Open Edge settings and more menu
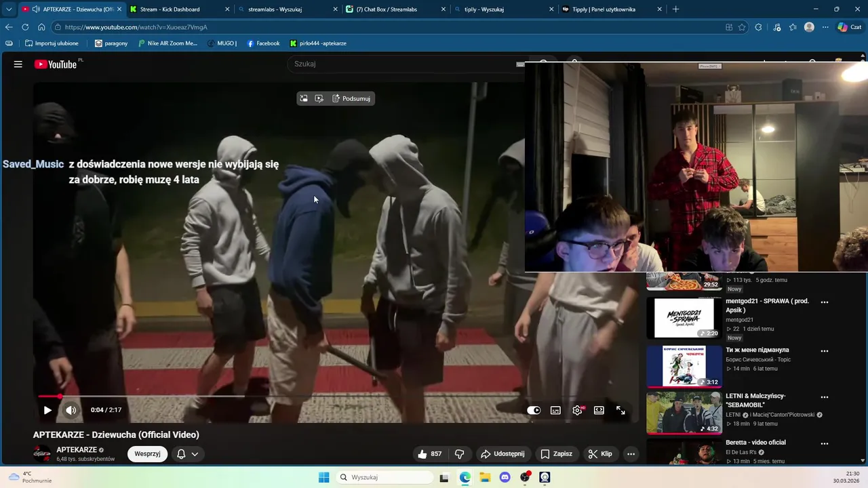The image size is (868, 488). (825, 27)
